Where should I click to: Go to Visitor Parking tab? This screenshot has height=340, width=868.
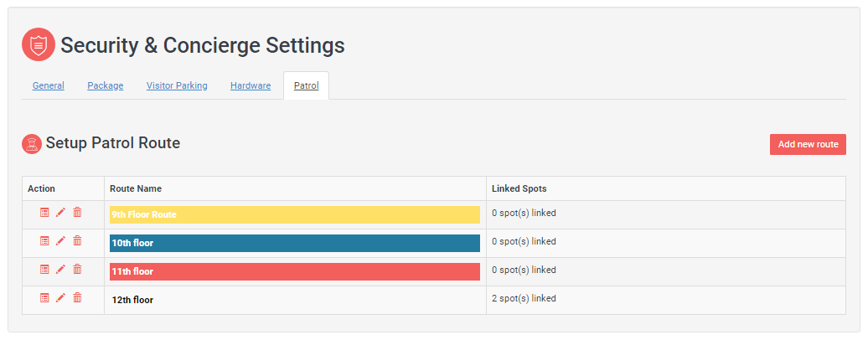[177, 85]
